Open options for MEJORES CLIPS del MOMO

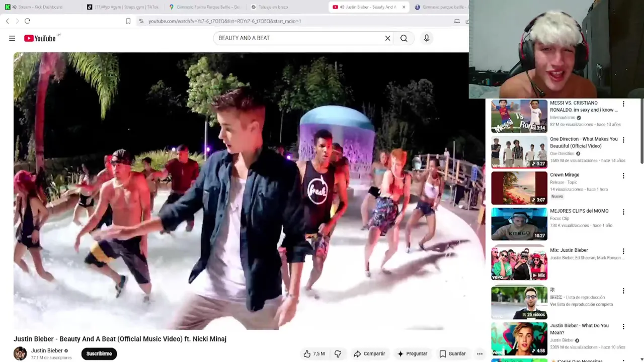(x=623, y=212)
